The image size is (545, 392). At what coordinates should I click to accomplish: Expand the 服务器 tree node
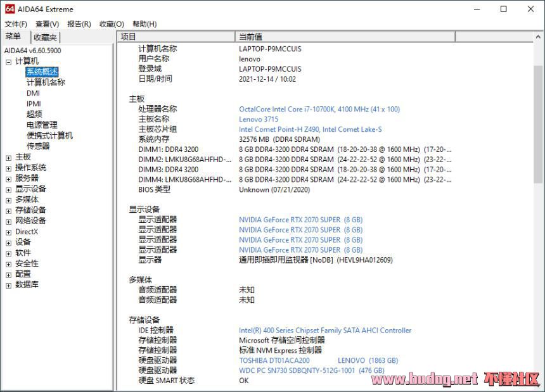click(8, 179)
